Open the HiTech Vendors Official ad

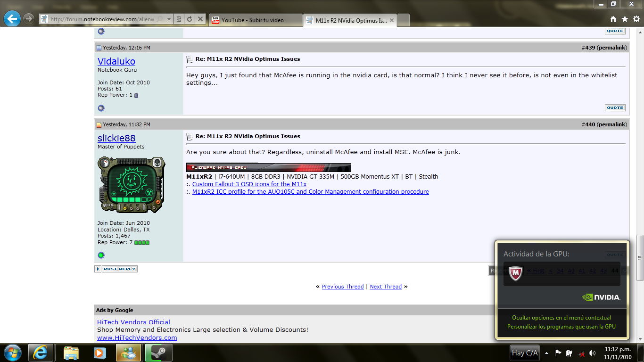point(133,322)
